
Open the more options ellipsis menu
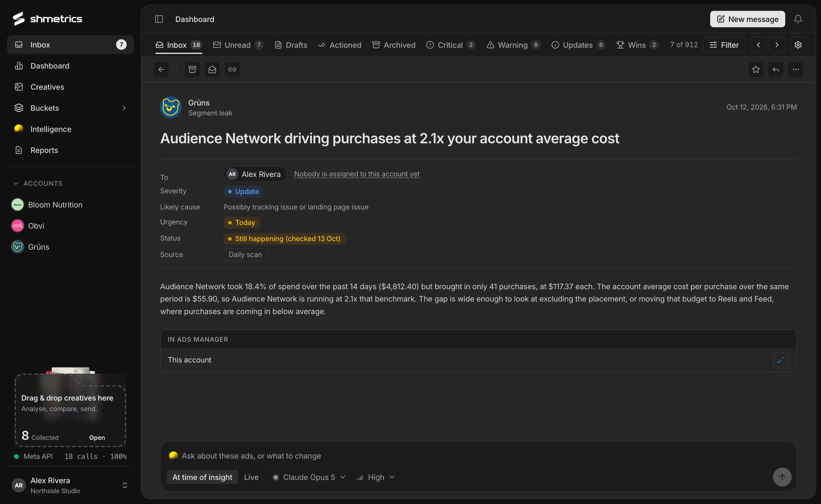point(796,69)
